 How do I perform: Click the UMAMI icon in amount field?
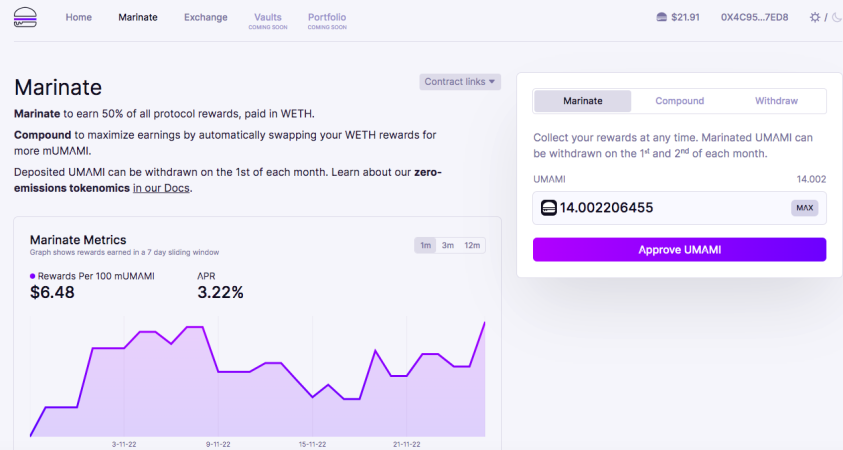click(x=548, y=208)
